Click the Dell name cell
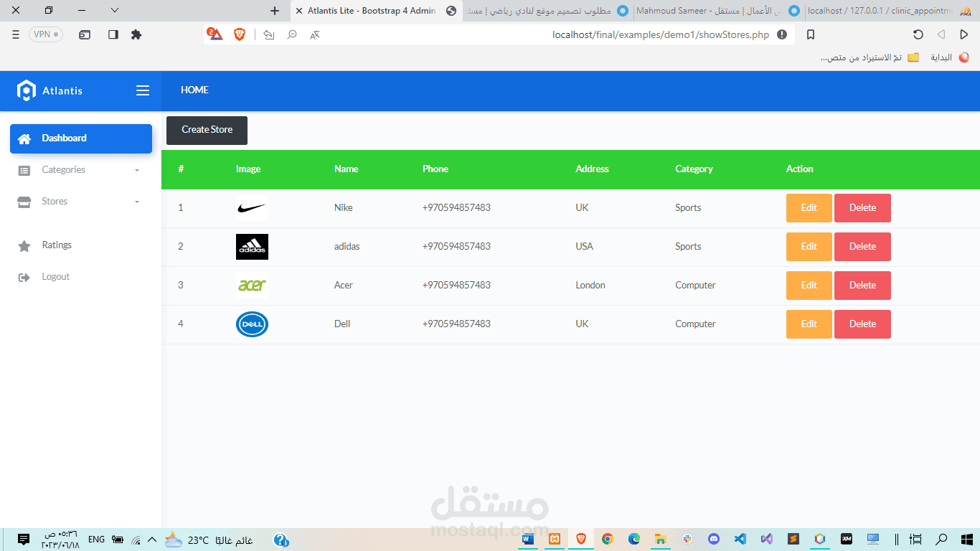 (342, 324)
